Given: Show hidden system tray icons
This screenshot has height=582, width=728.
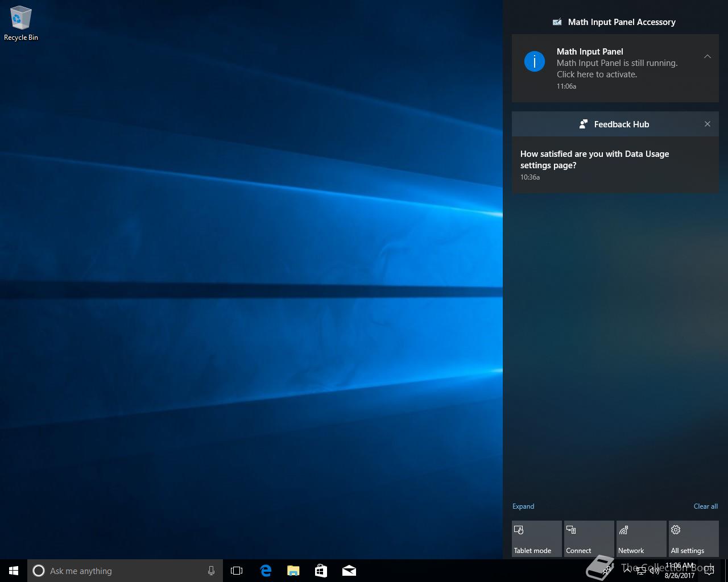Looking at the screenshot, I should pyautogui.click(x=627, y=571).
